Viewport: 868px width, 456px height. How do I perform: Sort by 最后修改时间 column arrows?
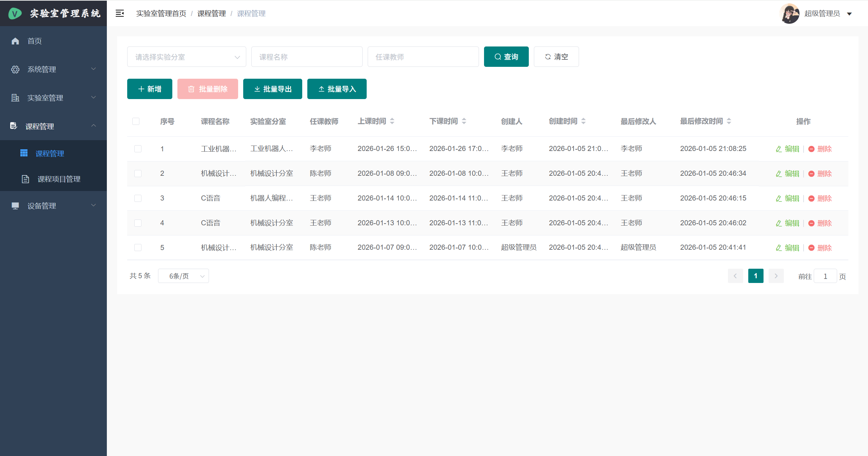click(729, 121)
